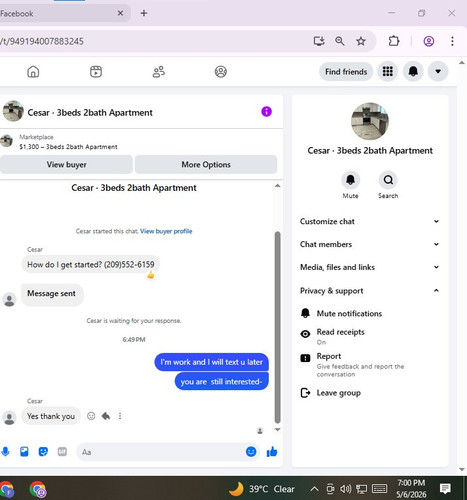Click the '$1,300 – 3beds 2bath Apartment' listing text
The image size is (467, 500).
[68, 147]
